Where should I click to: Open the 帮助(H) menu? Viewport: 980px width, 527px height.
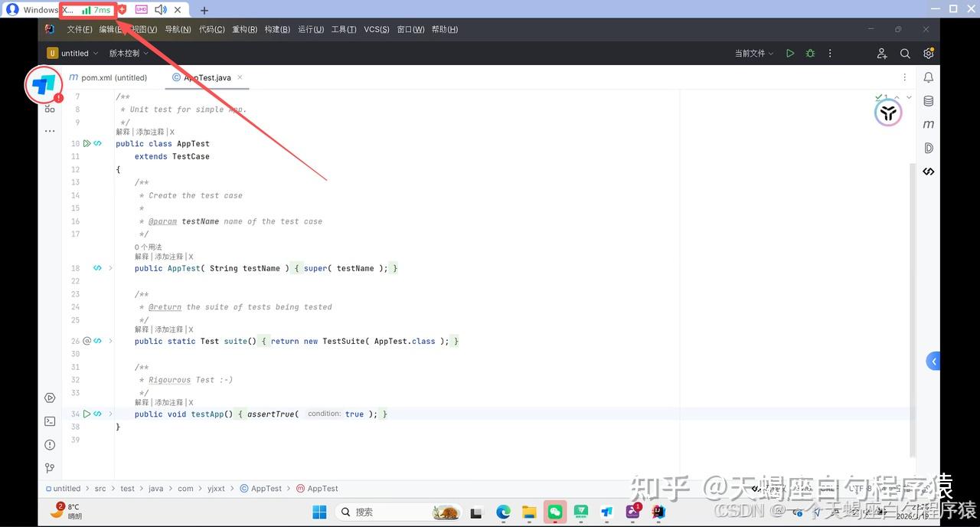(445, 29)
